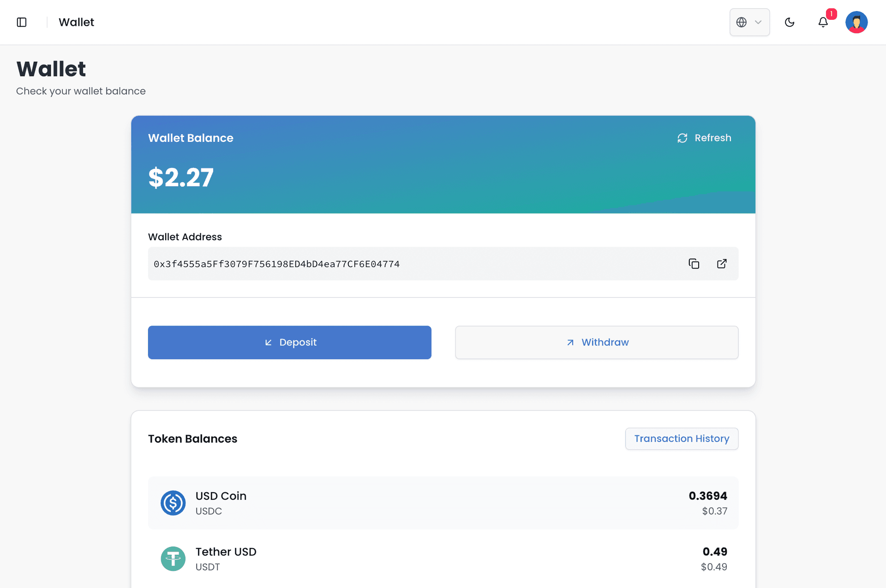The image size is (886, 588).
Task: Click the Tether USDT logo
Action: pos(173,559)
